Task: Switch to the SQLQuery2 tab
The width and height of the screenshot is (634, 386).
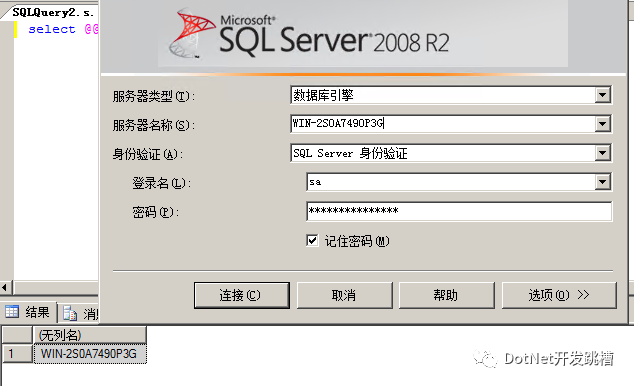Action: click(x=52, y=13)
